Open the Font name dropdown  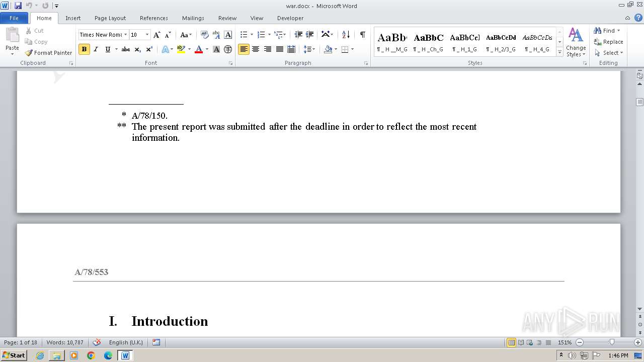125,35
